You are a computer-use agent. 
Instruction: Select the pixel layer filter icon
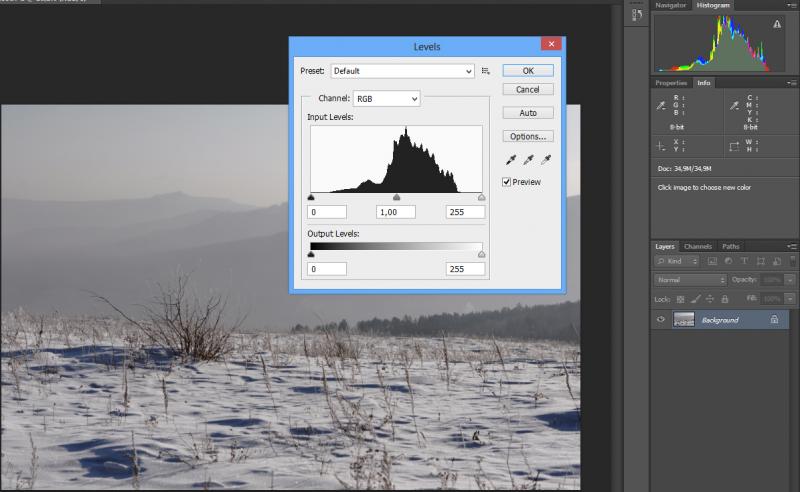coord(712,261)
